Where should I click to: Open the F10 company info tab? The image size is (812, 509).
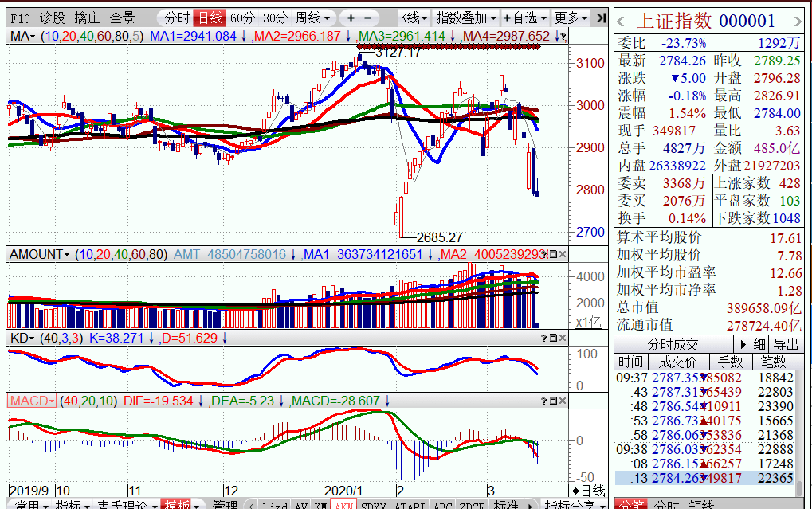coord(20,18)
